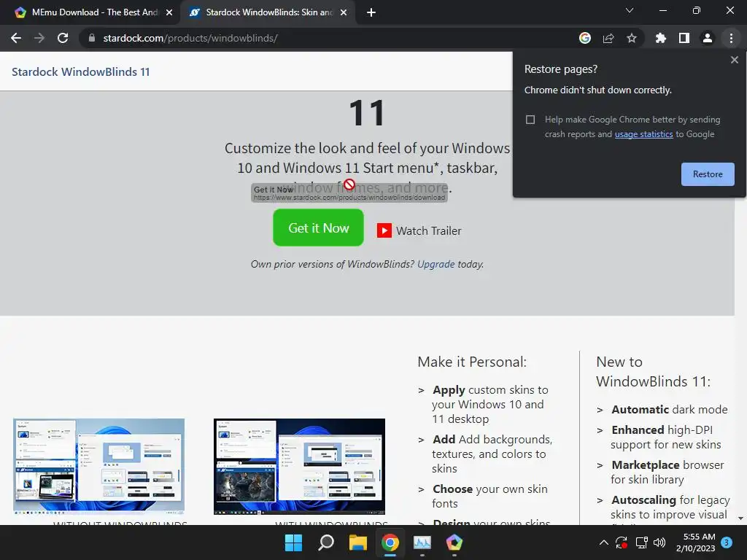747x560 pixels.
Task: Open the Upgrade link
Action: [436, 264]
